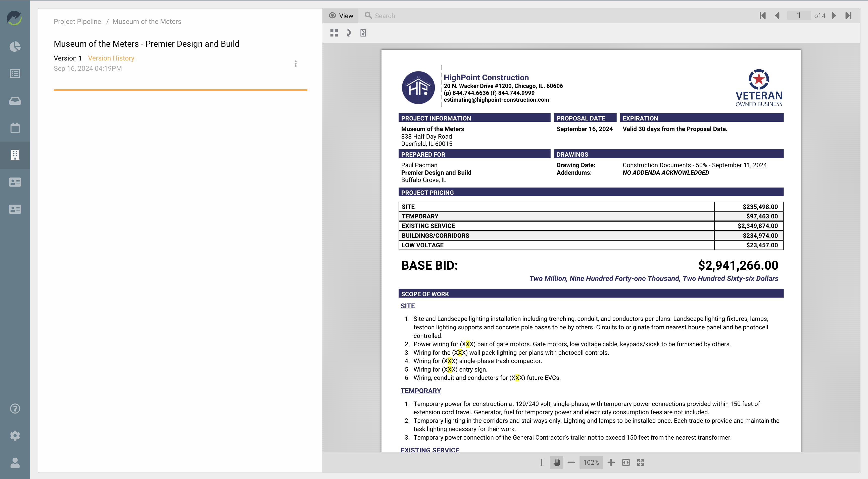Zoom out with the minus button
The image size is (868, 479).
(571, 462)
